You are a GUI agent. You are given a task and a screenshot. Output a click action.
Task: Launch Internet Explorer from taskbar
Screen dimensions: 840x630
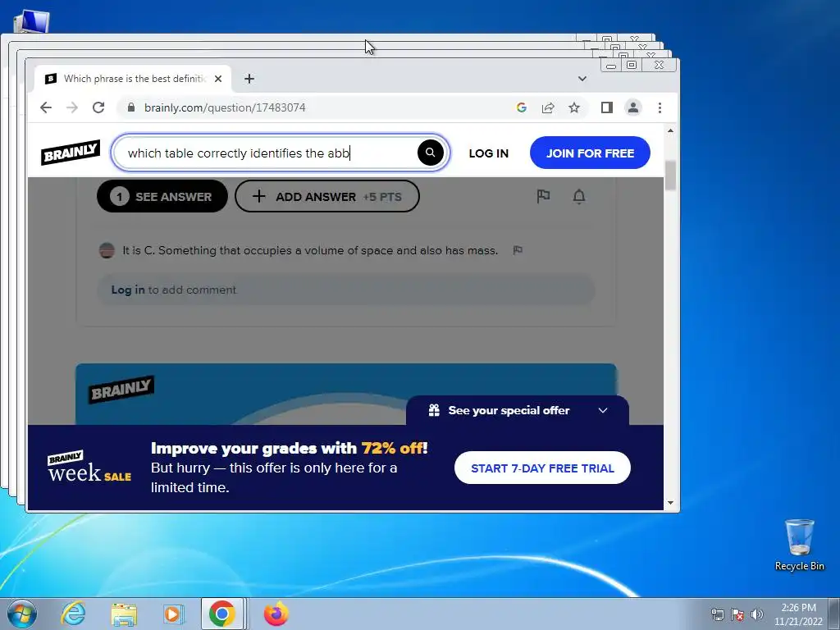(x=73, y=614)
